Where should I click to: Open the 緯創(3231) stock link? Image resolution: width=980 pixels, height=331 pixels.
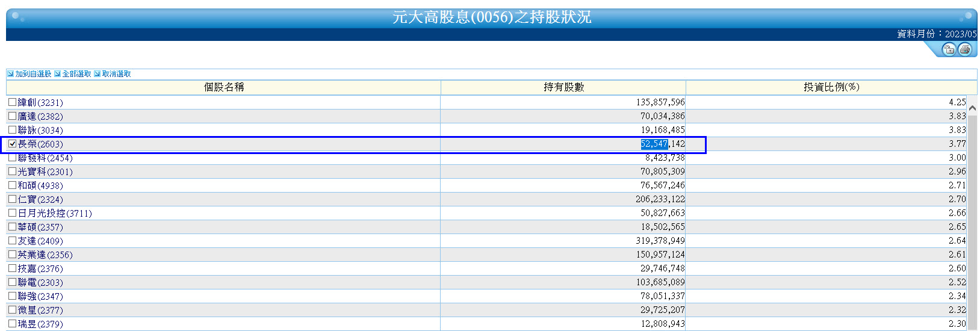pyautogui.click(x=40, y=103)
